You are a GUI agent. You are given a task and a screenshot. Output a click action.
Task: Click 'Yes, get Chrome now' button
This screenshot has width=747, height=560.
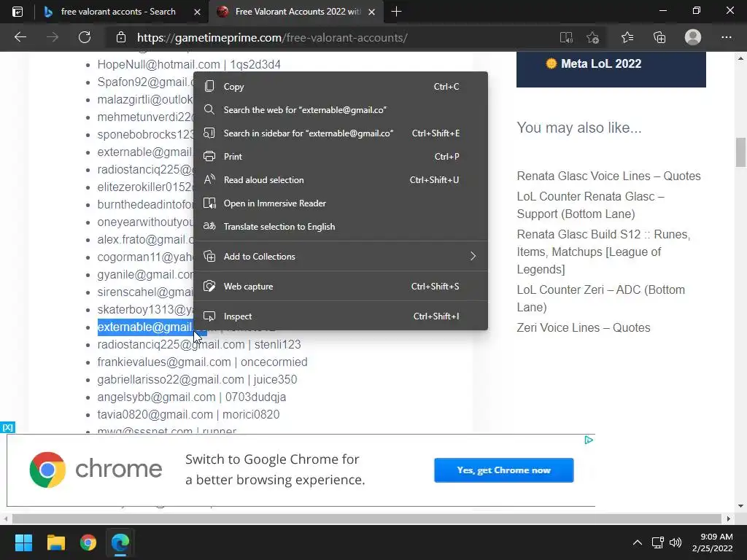click(x=503, y=470)
